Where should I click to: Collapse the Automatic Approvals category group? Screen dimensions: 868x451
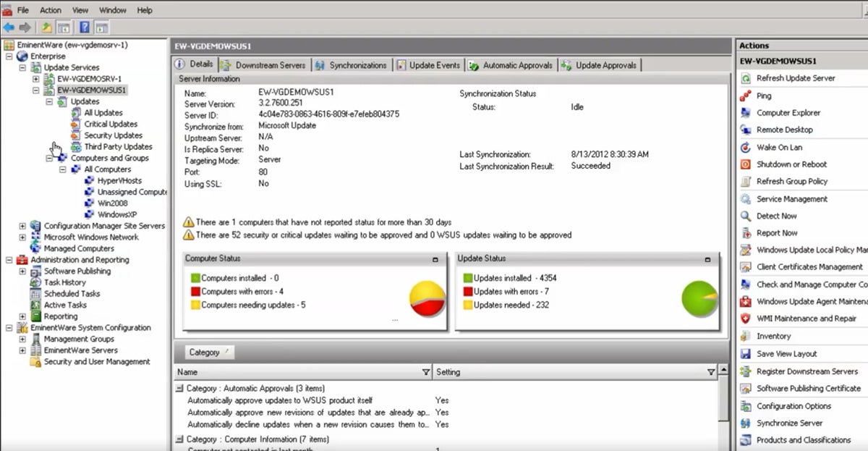point(180,389)
